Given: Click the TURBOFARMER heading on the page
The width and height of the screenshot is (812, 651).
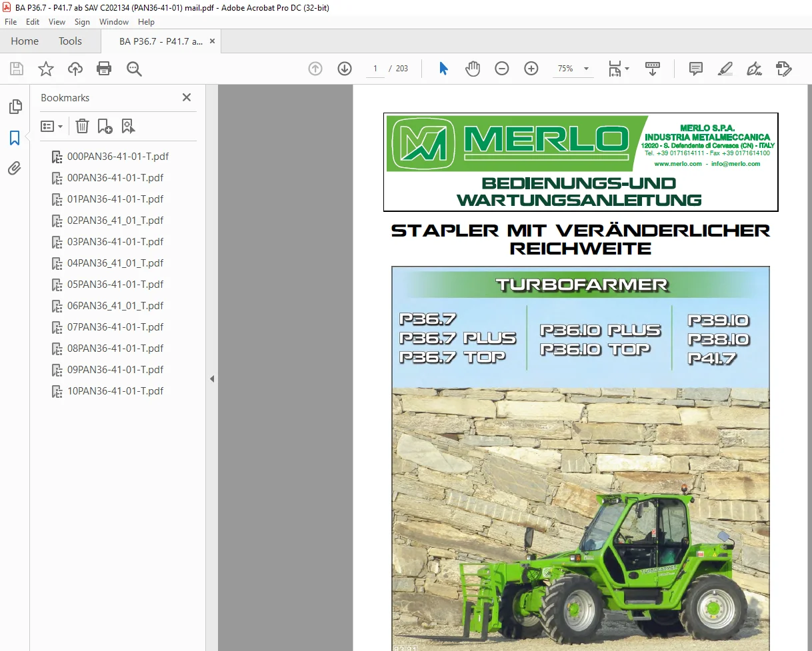Looking at the screenshot, I should click(581, 285).
